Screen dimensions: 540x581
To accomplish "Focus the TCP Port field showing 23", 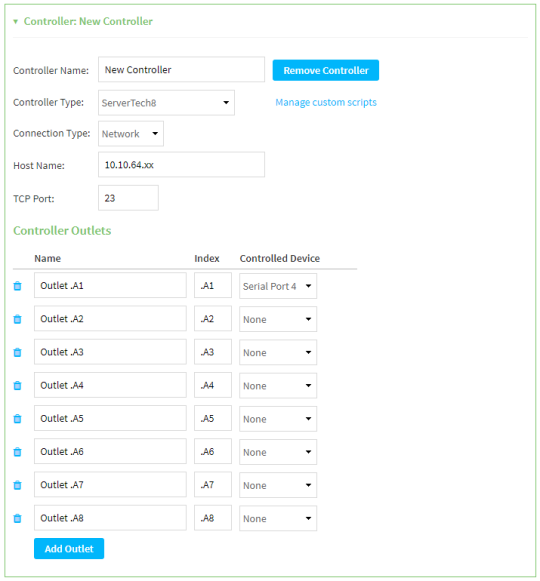I will coord(128,198).
